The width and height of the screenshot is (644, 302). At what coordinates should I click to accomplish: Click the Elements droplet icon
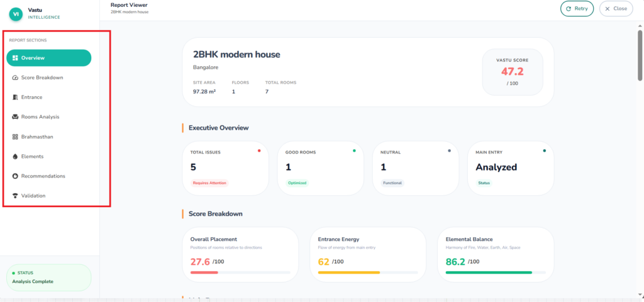15,156
